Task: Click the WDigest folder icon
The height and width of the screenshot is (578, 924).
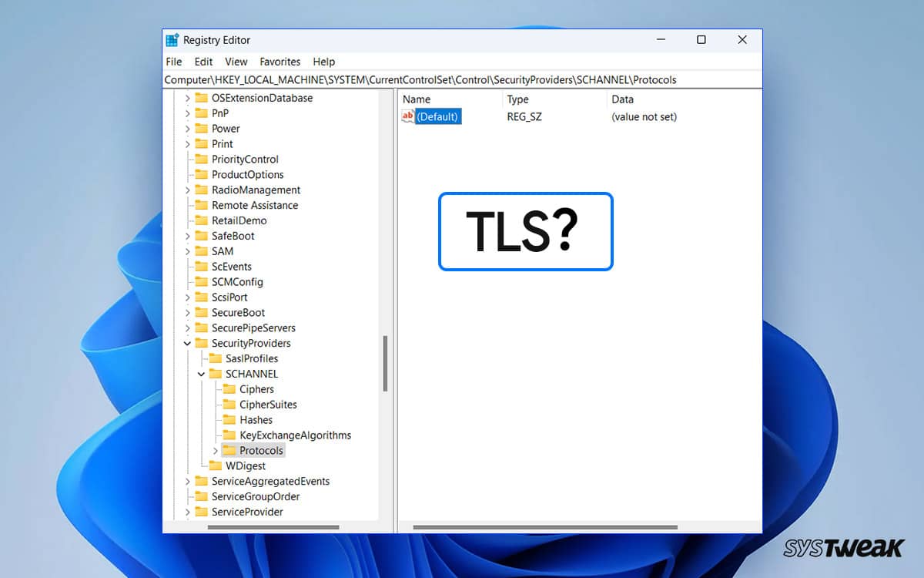Action: click(x=217, y=465)
